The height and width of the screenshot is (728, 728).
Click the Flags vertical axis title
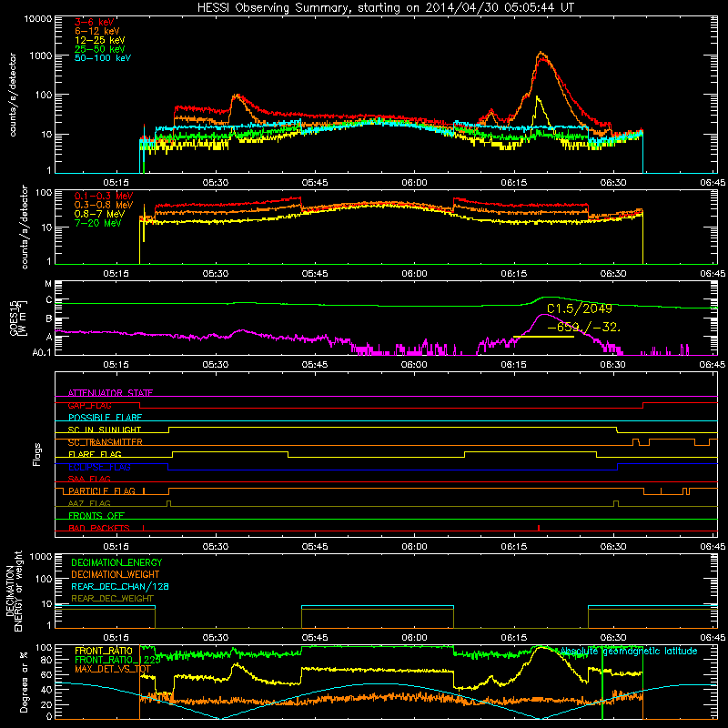pos(37,454)
